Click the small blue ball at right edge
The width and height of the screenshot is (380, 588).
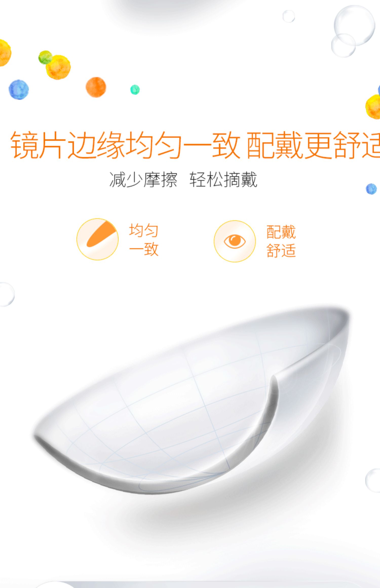tap(371, 189)
